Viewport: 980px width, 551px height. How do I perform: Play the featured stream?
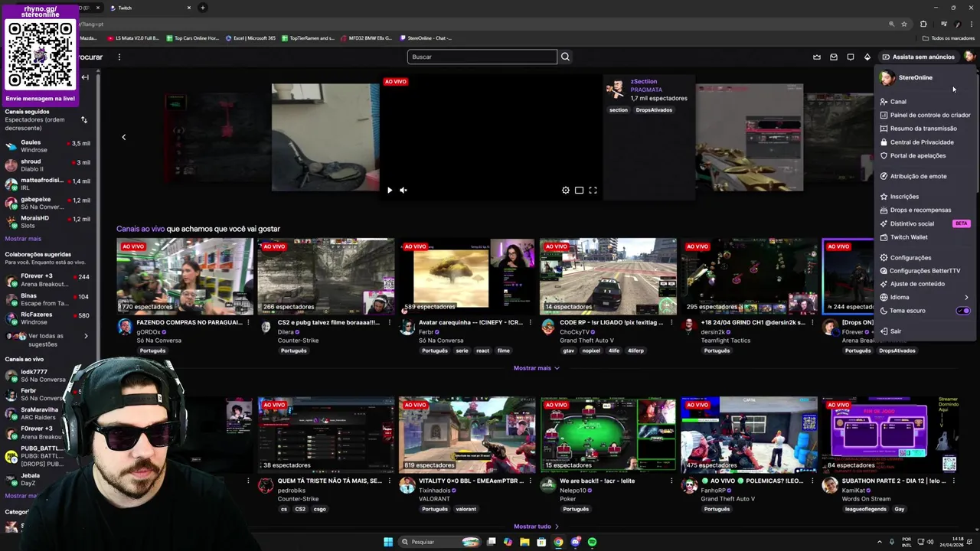tap(389, 190)
